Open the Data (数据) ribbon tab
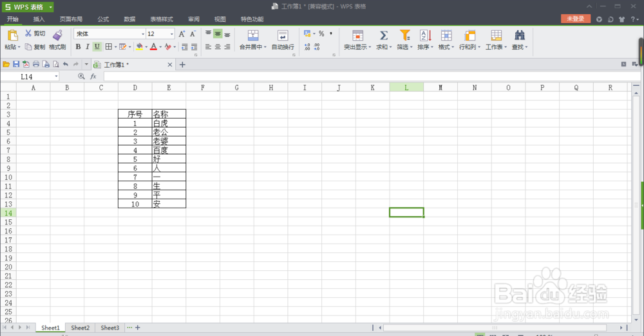The height and width of the screenshot is (336, 644). tap(130, 19)
